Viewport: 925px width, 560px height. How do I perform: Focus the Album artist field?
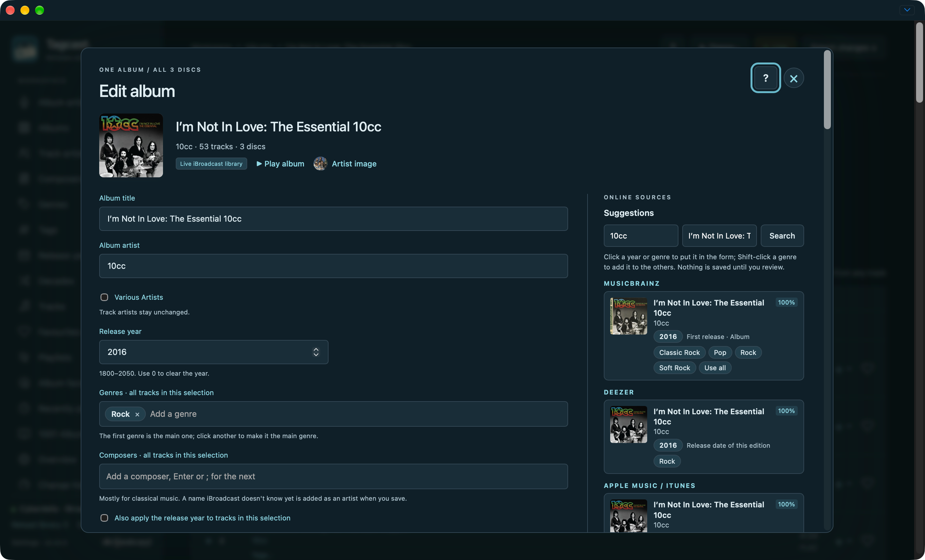(333, 266)
